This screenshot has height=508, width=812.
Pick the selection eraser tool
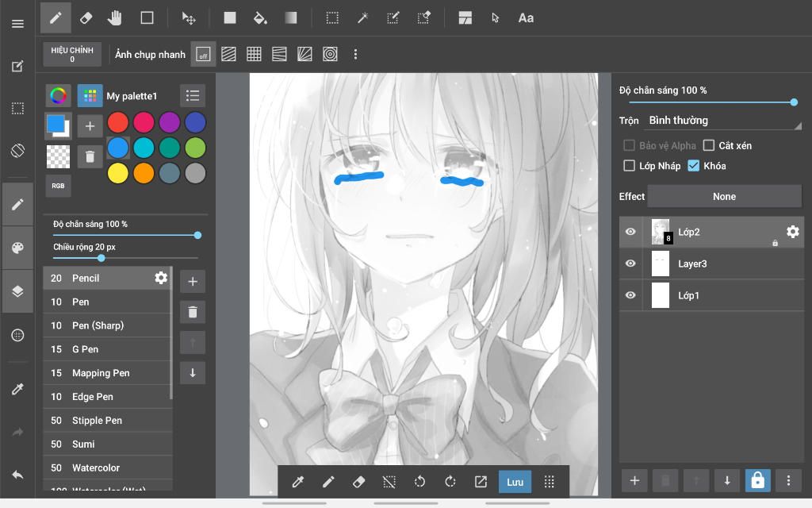click(424, 18)
